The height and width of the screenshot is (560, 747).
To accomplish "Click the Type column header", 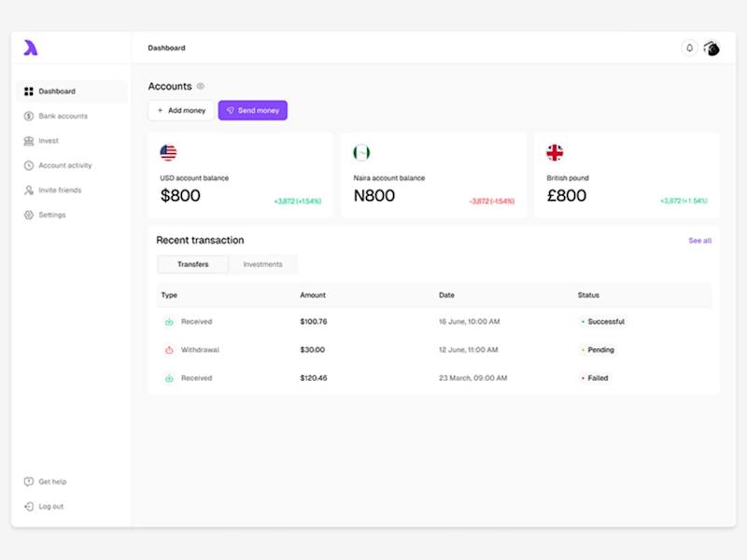I will 169,295.
